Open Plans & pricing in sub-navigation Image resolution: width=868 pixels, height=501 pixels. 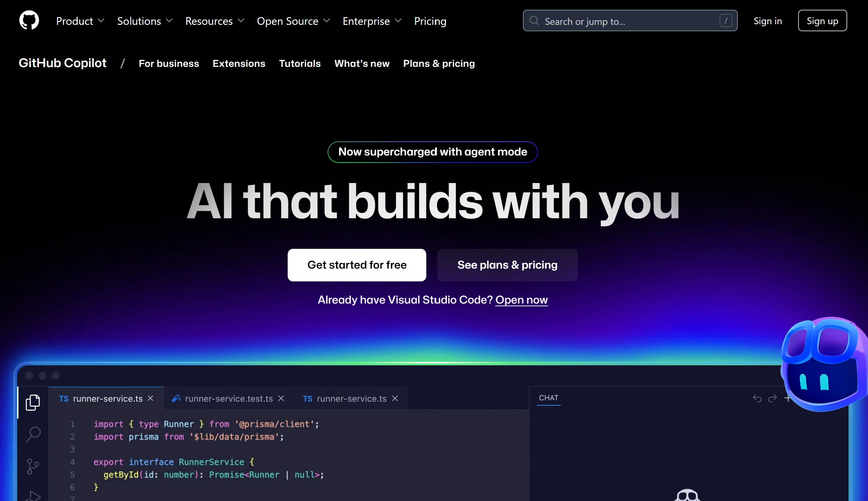pos(439,63)
